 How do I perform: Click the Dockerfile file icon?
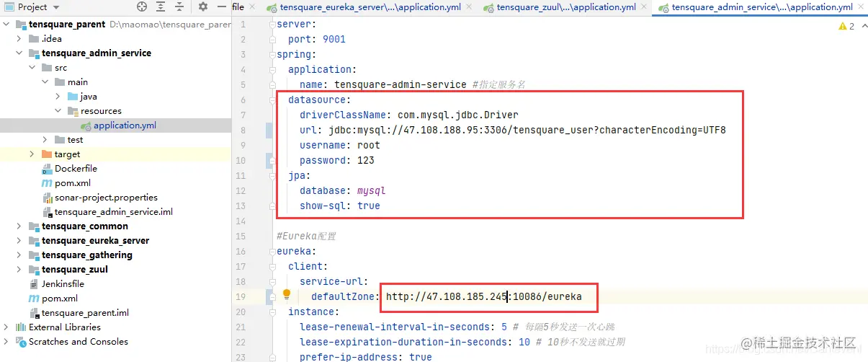coord(47,168)
